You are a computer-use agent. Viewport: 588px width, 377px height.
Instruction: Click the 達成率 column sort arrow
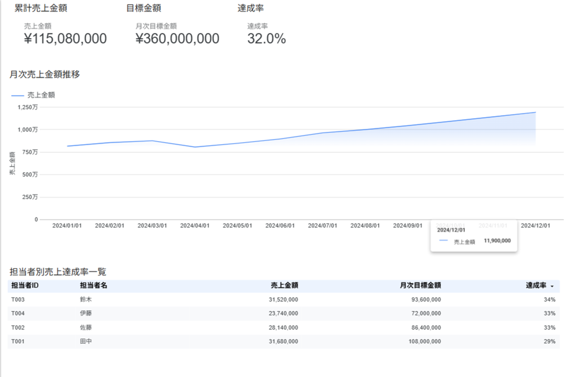(552, 286)
